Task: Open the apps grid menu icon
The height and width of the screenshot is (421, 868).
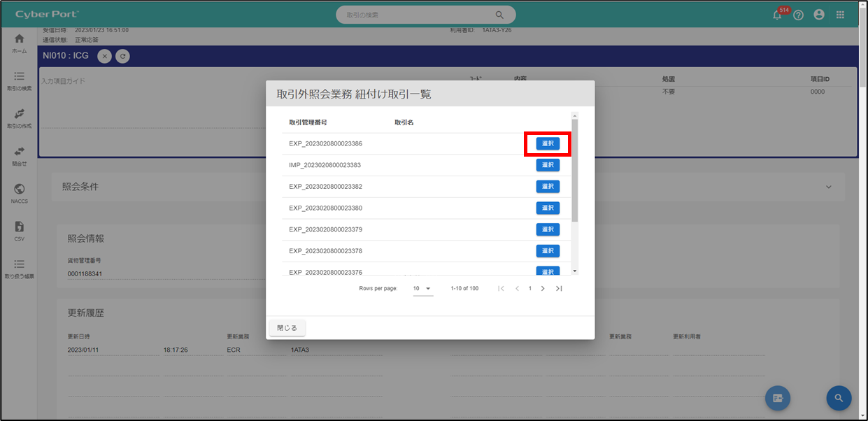Action: tap(840, 15)
